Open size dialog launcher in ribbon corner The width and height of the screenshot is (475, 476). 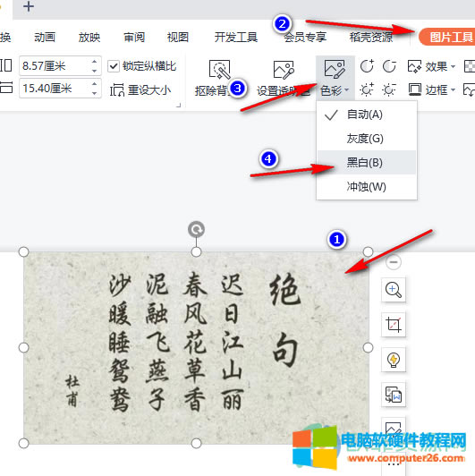[179, 105]
